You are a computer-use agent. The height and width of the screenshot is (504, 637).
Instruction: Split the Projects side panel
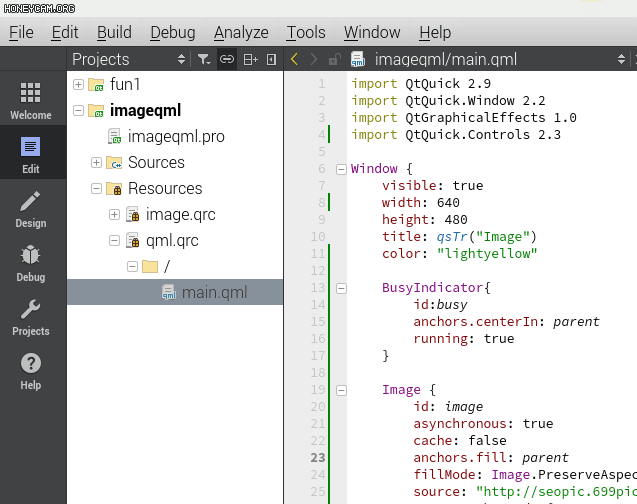pos(250,60)
